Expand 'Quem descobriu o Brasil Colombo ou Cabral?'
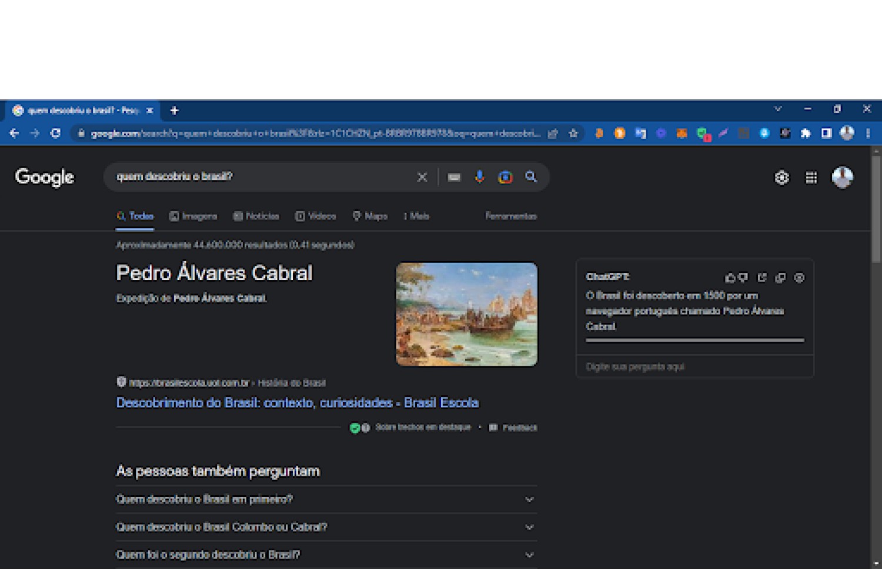Screen dimensions: 882x588 [x=326, y=527]
